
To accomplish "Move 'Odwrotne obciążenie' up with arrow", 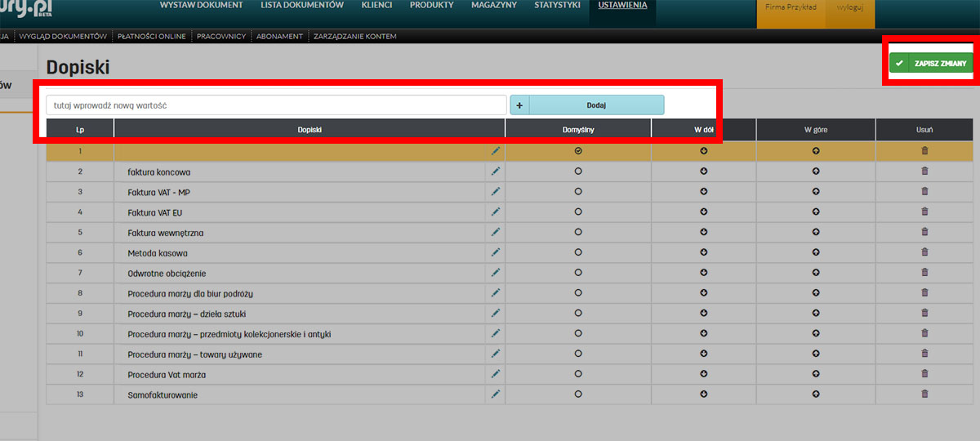I will [x=815, y=273].
